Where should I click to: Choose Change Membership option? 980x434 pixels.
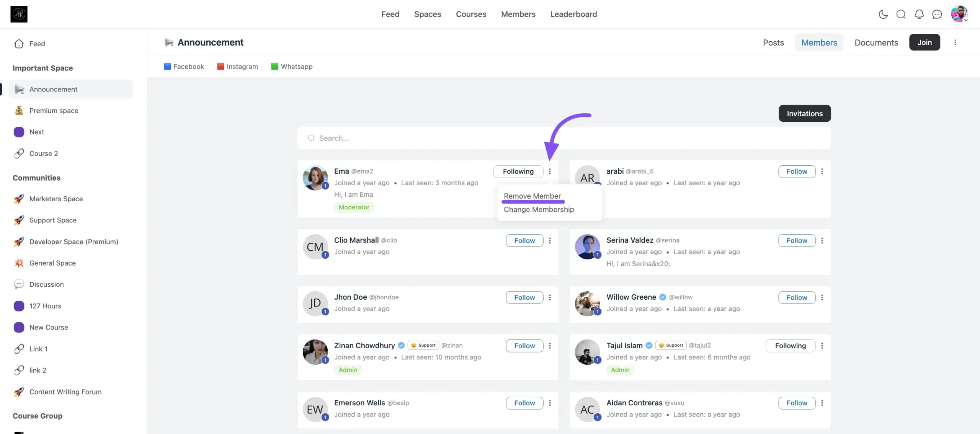point(539,209)
